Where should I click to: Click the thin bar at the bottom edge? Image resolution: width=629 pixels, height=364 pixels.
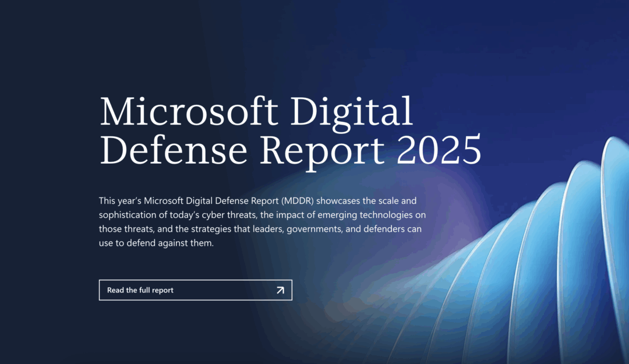point(314,361)
